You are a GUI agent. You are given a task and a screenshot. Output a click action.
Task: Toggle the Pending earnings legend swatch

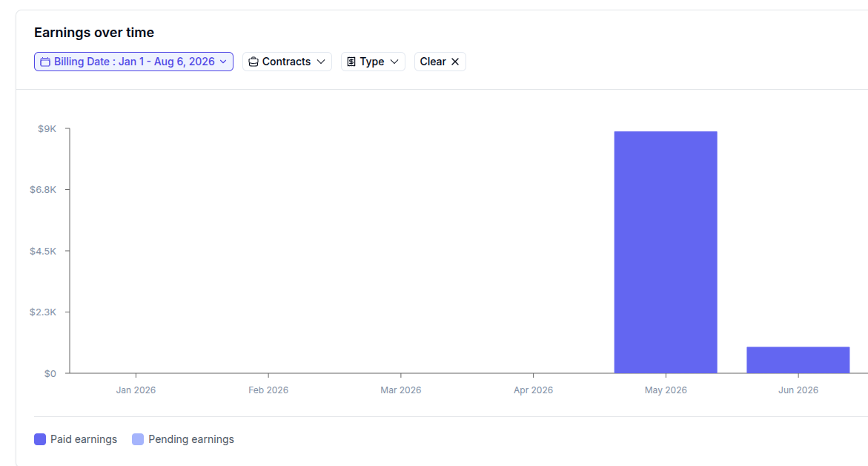point(138,439)
